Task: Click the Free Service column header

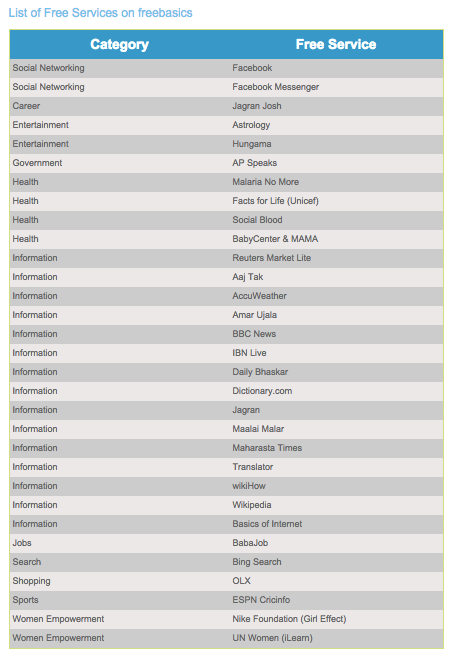Action: 336,44
